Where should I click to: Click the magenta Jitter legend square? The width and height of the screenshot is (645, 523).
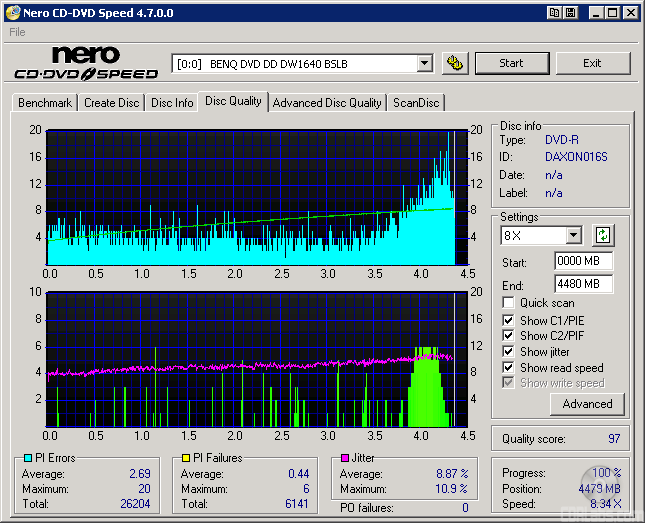(x=344, y=458)
